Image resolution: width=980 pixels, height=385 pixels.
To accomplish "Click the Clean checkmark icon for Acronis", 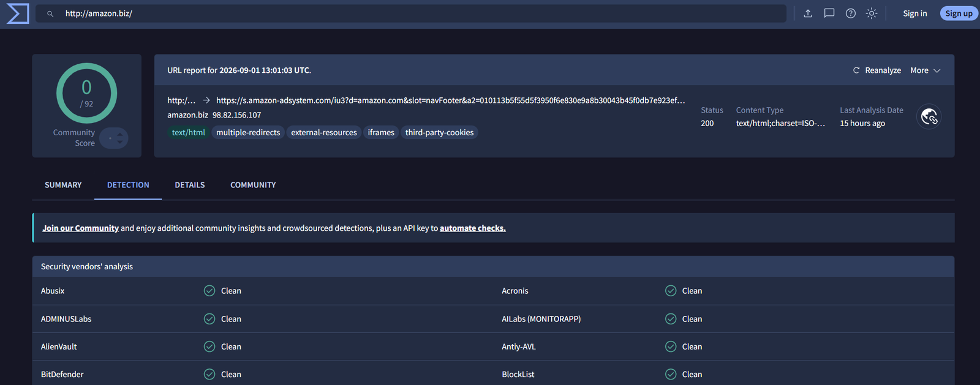I will tap(671, 291).
